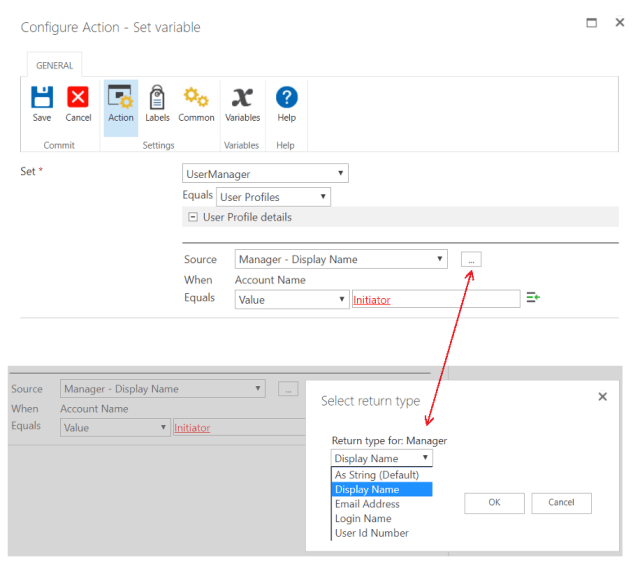Select highlighted Display Name list option
Image resolution: width=640 pixels, height=571 pixels.
[x=382, y=489]
